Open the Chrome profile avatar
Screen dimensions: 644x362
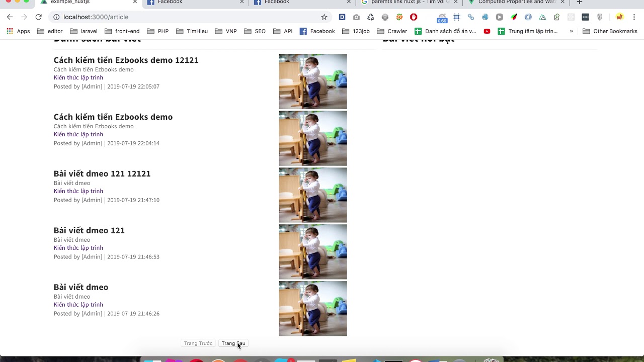point(619,17)
